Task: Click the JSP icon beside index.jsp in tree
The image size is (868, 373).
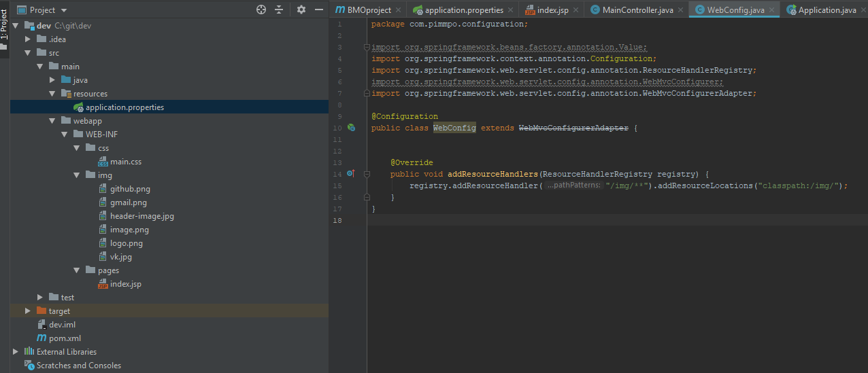Action: click(x=103, y=284)
